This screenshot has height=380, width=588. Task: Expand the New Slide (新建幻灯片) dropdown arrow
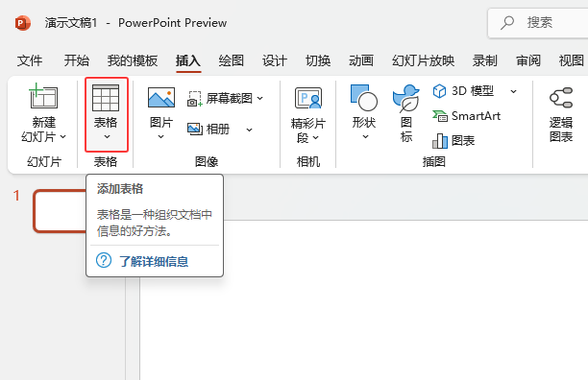tap(63, 137)
